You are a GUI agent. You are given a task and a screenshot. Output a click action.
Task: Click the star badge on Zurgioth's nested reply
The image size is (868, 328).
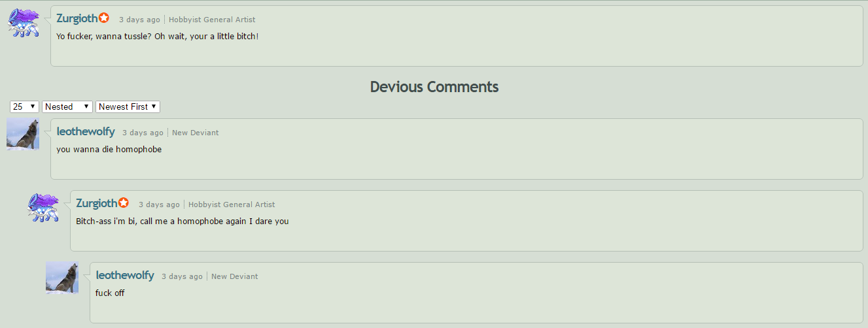tap(124, 203)
